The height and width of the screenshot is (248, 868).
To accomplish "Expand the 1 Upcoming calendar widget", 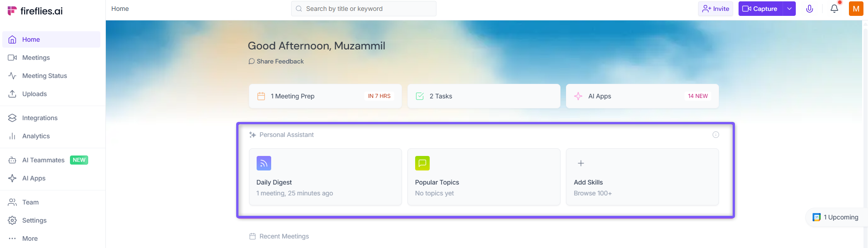I will pos(837,217).
